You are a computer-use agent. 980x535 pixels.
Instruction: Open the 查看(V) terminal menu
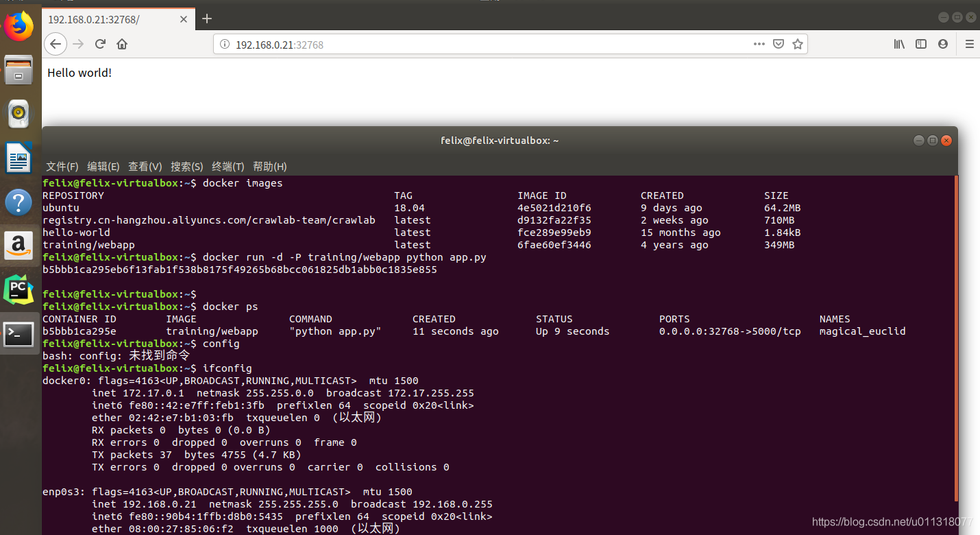pos(145,167)
